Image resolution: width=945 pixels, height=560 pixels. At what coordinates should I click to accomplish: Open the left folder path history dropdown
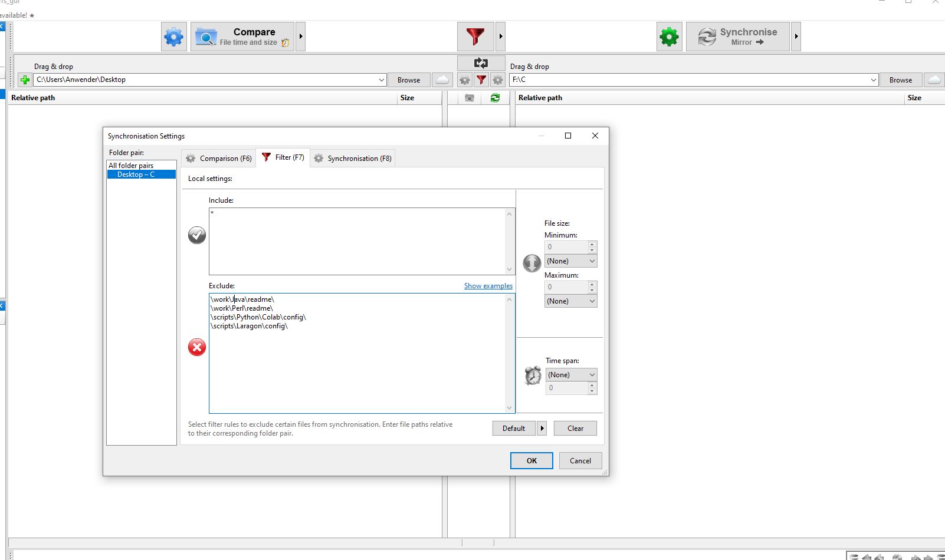pyautogui.click(x=382, y=80)
